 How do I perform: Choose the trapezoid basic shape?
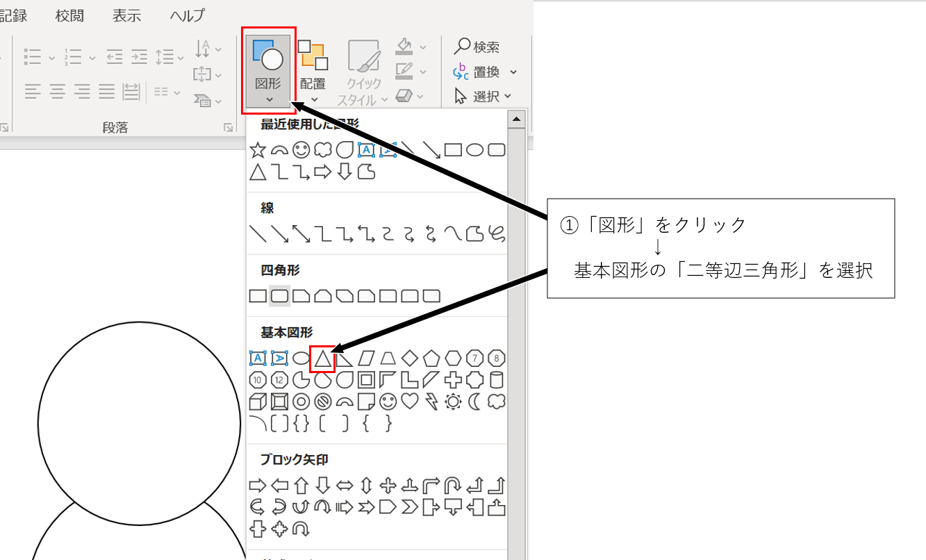click(x=388, y=359)
